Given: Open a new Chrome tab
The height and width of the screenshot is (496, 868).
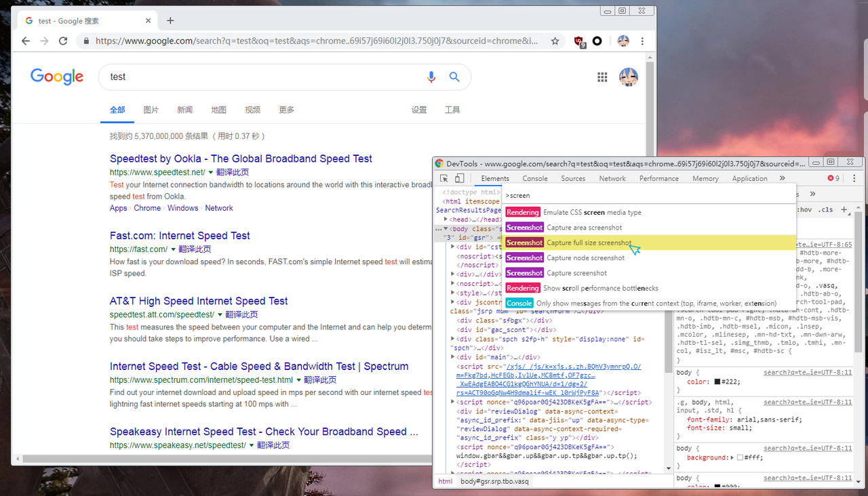Looking at the screenshot, I should tap(170, 20).
